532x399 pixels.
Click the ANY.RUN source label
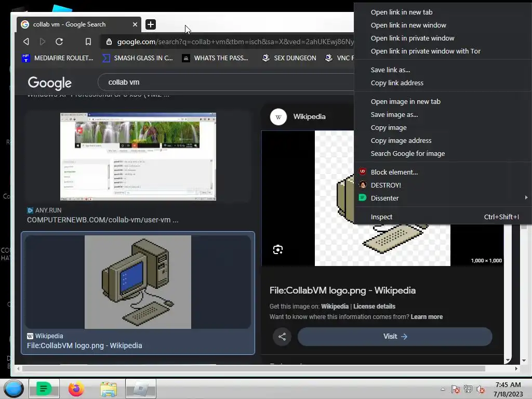click(x=48, y=210)
